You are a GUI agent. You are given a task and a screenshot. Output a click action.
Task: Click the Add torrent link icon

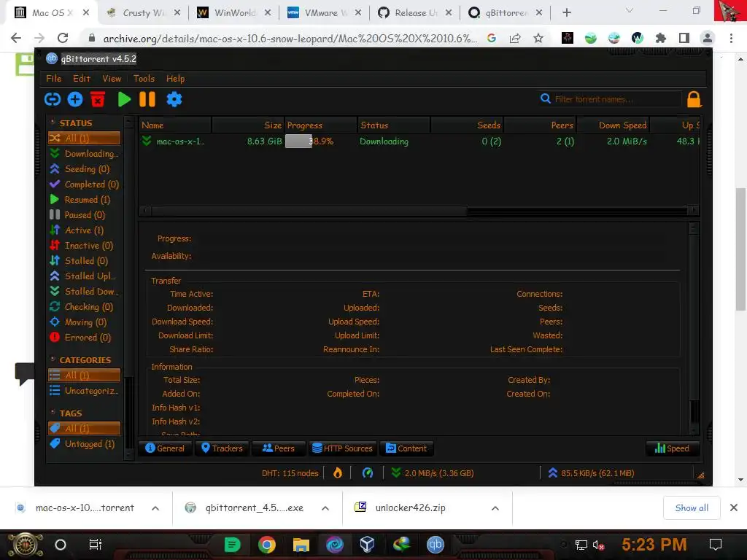(53, 99)
